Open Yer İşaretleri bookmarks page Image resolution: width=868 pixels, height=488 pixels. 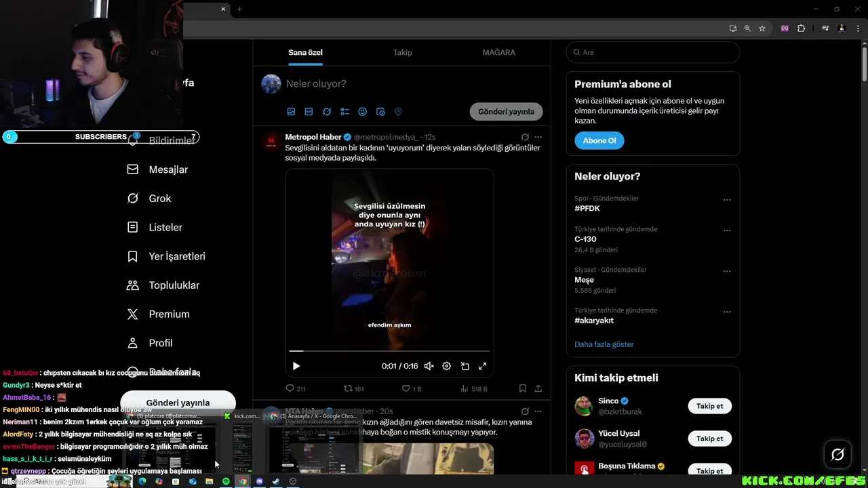click(x=166, y=257)
